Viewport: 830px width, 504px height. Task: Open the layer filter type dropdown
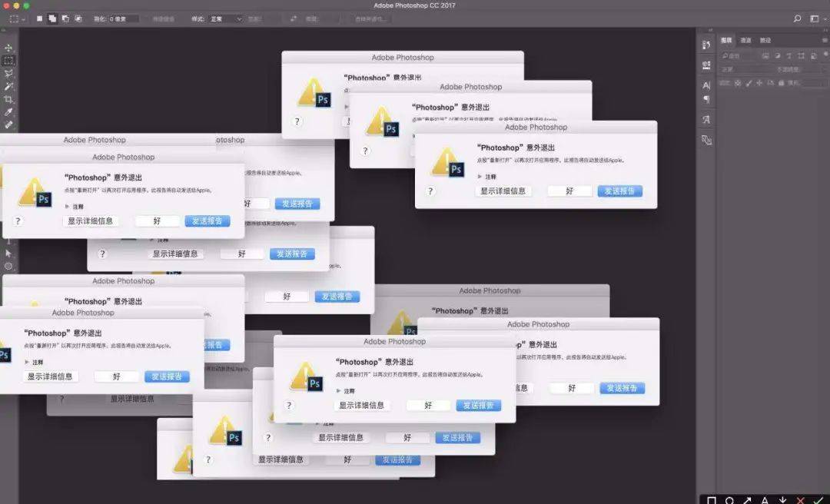tap(738, 55)
